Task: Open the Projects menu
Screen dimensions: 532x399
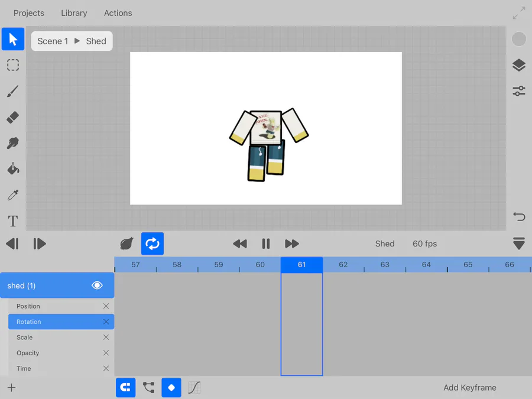Action: [29, 13]
